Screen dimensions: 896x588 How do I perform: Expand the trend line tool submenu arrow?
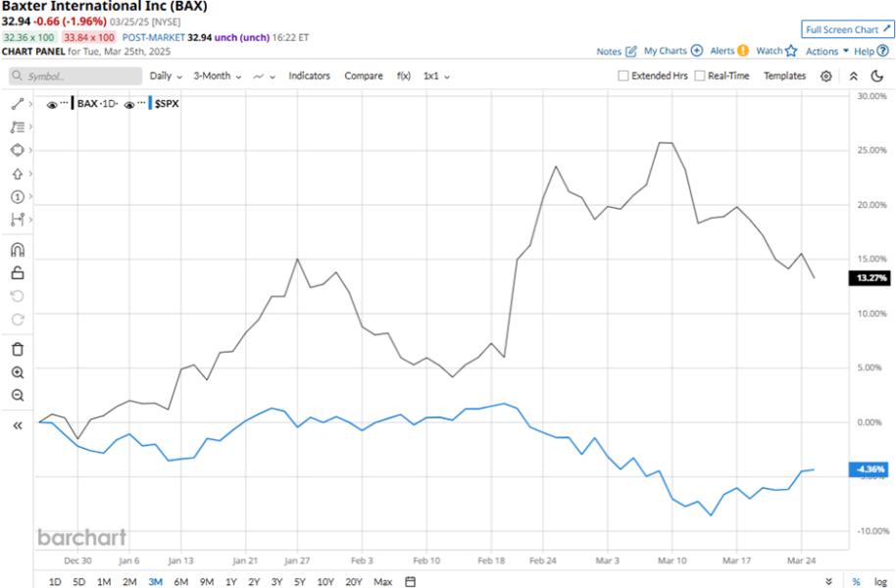pyautogui.click(x=30, y=104)
